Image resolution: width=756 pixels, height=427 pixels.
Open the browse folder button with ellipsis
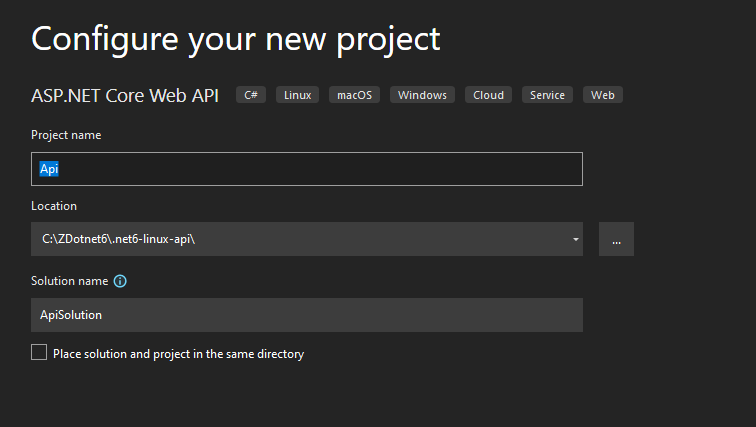[x=616, y=239]
